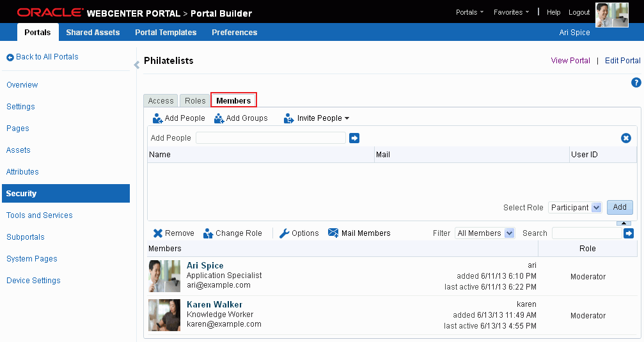Switch to the Portals main tab
The width and height of the screenshot is (644, 342).
coord(37,32)
